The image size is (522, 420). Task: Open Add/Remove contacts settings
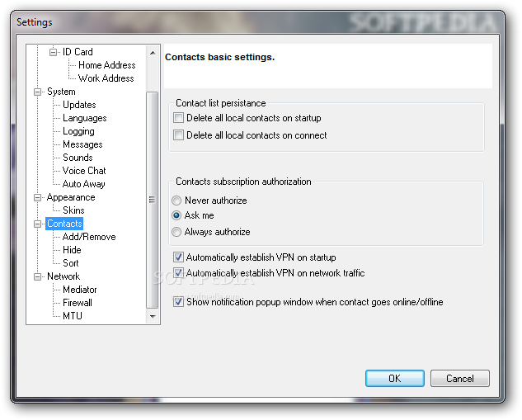[89, 237]
